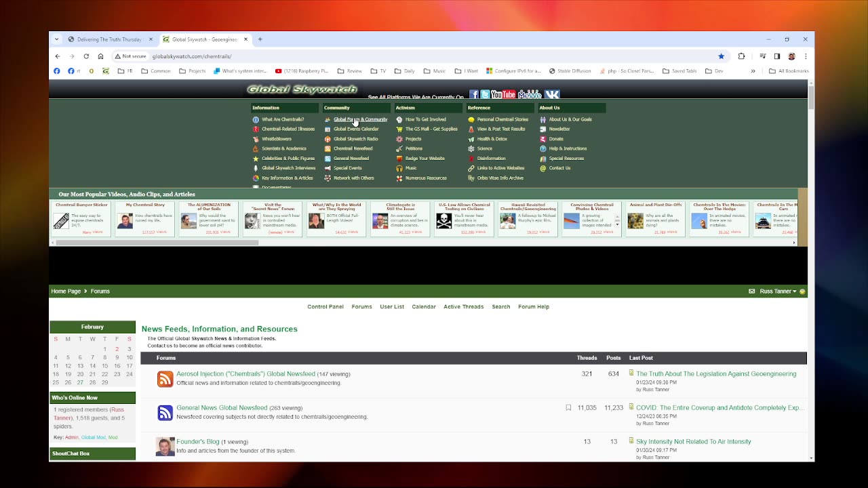Open the Russ Tanner user dropdown
This screenshot has width=868, height=488.
point(778,291)
